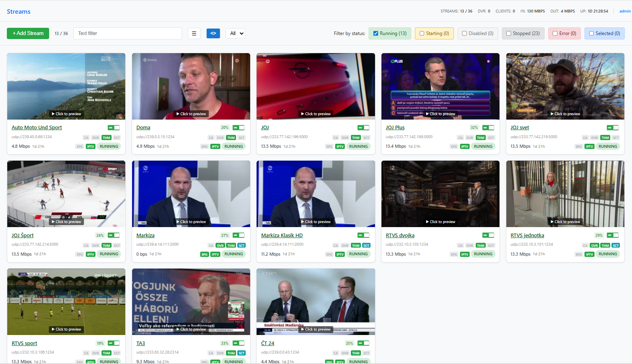
Task: Turn off the Doma stream switch
Action: coord(238,128)
